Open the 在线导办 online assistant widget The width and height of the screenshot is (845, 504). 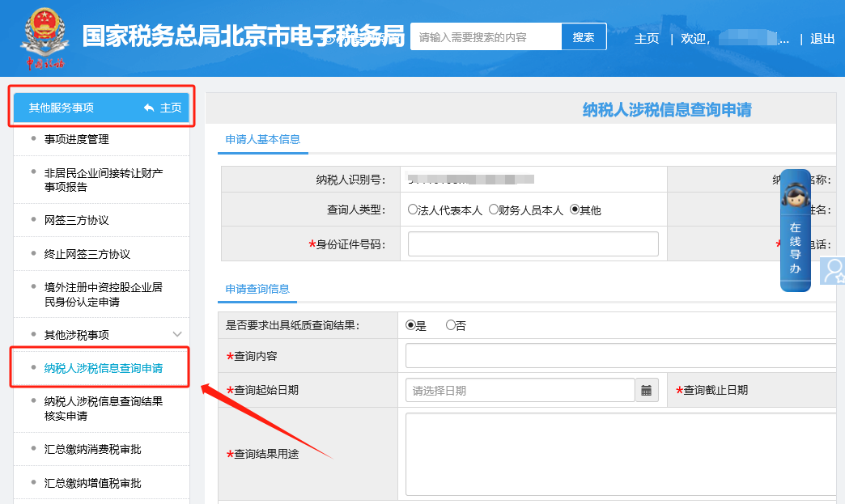(796, 231)
